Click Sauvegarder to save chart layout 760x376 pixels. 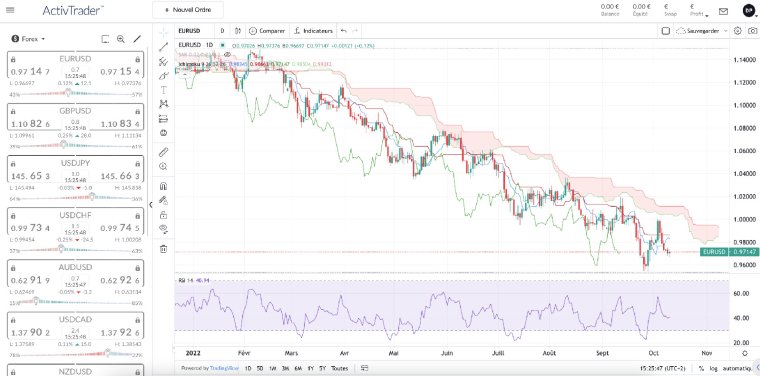pos(697,31)
